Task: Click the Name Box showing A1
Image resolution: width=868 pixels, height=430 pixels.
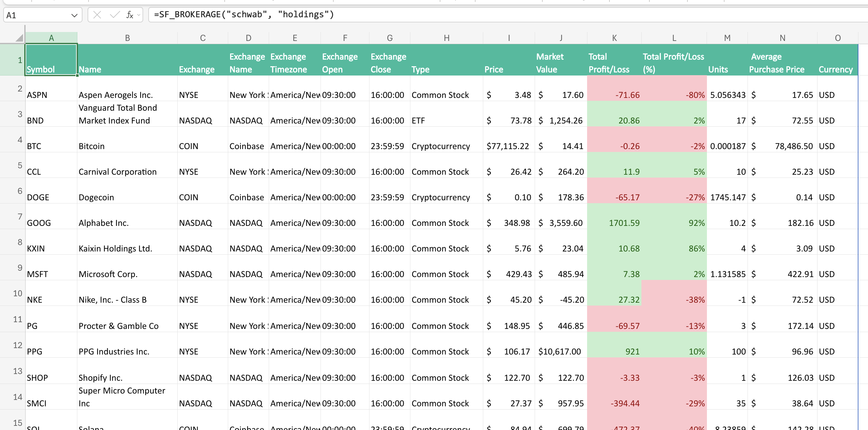Action: pyautogui.click(x=43, y=15)
